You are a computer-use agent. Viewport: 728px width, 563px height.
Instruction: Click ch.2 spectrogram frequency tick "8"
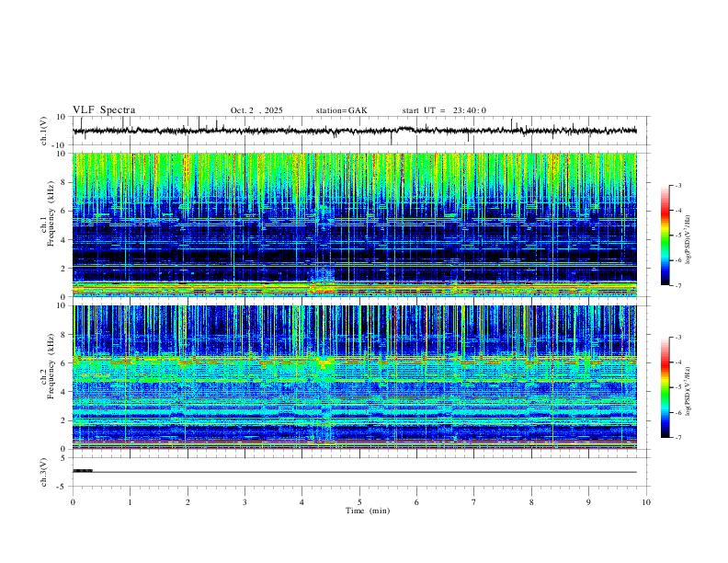(x=63, y=335)
